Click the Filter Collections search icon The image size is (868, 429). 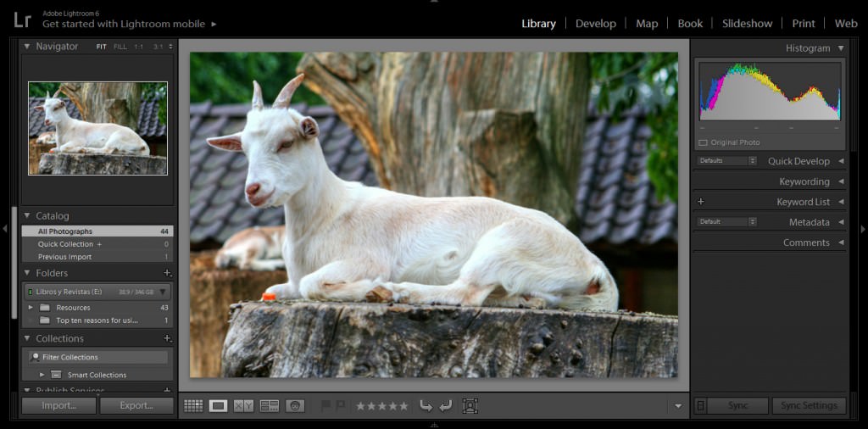tap(36, 357)
